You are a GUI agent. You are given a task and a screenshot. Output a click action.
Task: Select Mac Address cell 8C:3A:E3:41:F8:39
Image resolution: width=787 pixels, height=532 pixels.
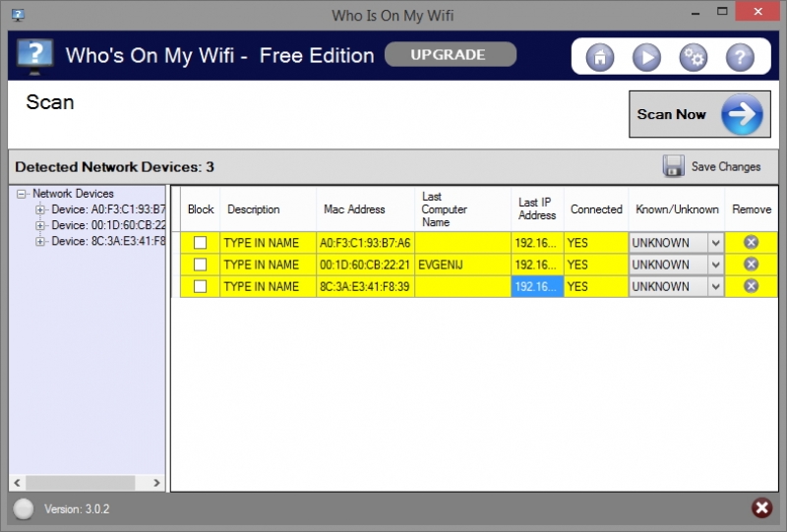click(365, 286)
